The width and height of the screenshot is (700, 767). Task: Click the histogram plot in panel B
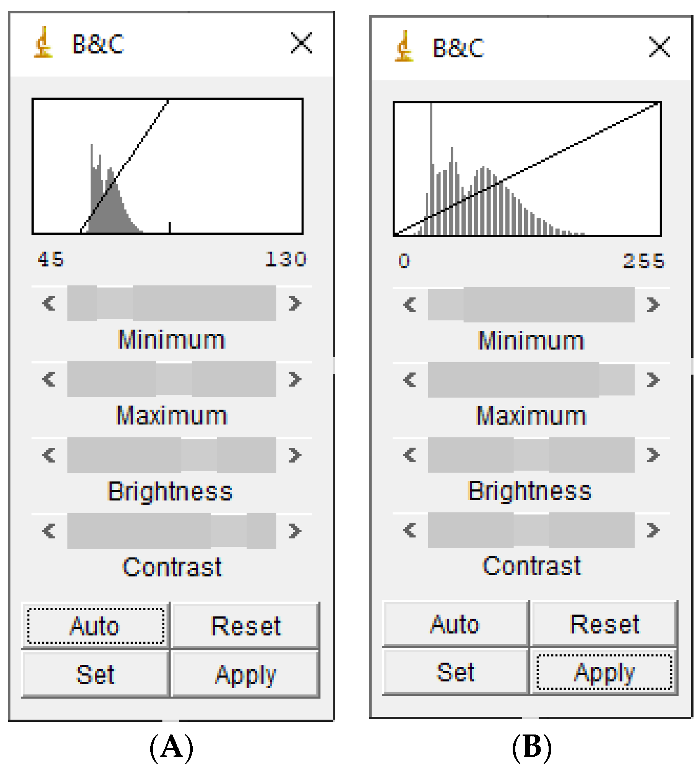(527, 169)
